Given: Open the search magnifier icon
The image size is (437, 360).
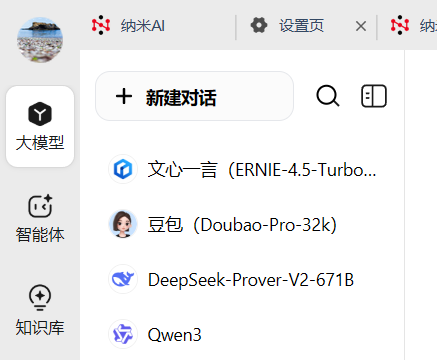Looking at the screenshot, I should click(x=328, y=96).
